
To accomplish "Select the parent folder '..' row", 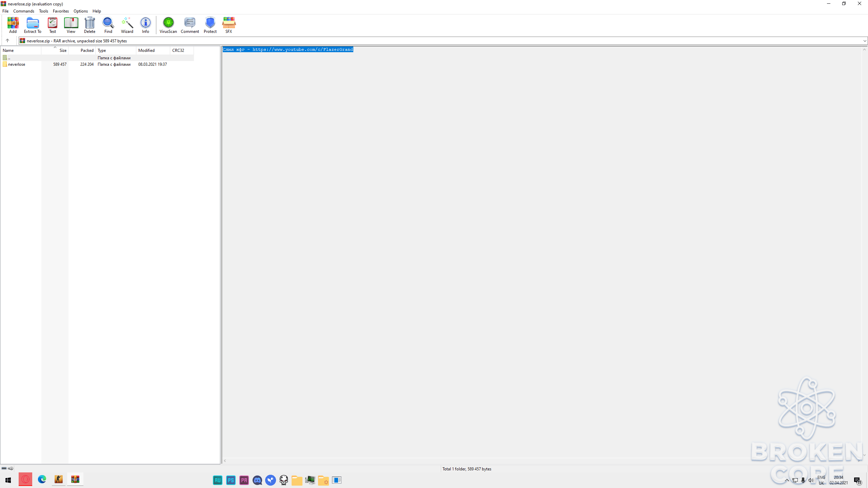I will [98, 58].
